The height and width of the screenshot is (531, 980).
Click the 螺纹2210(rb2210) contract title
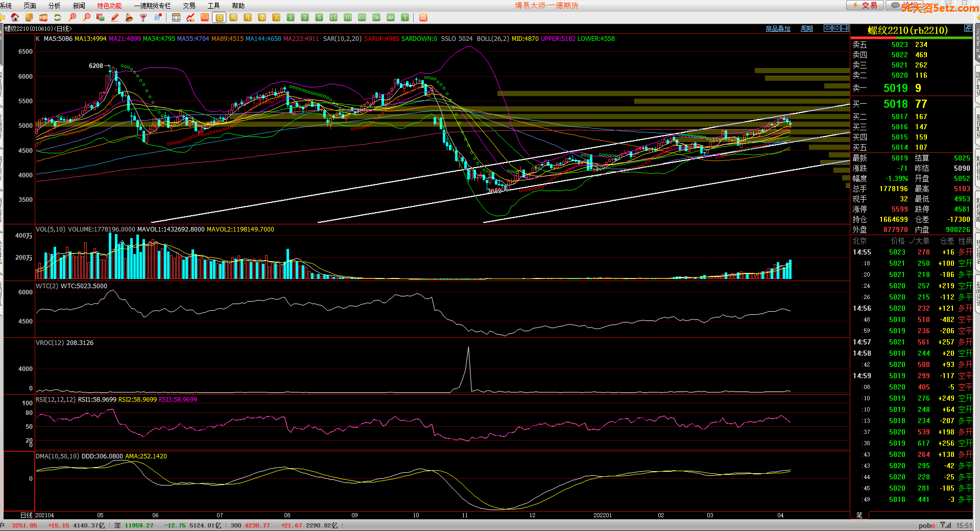pyautogui.click(x=907, y=30)
